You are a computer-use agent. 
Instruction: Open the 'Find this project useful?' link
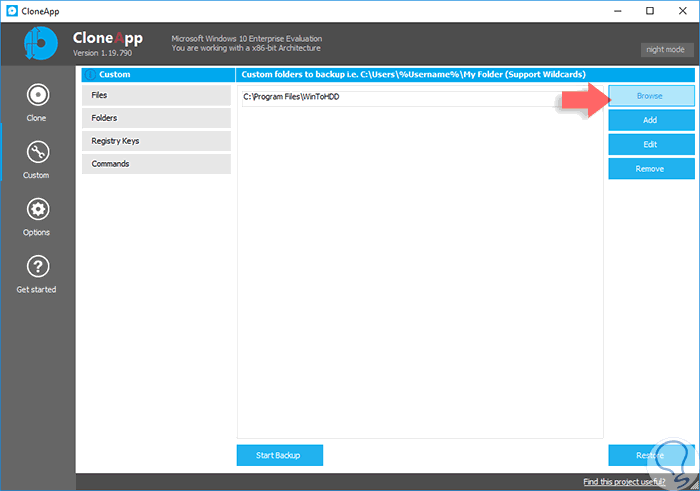tap(624, 482)
